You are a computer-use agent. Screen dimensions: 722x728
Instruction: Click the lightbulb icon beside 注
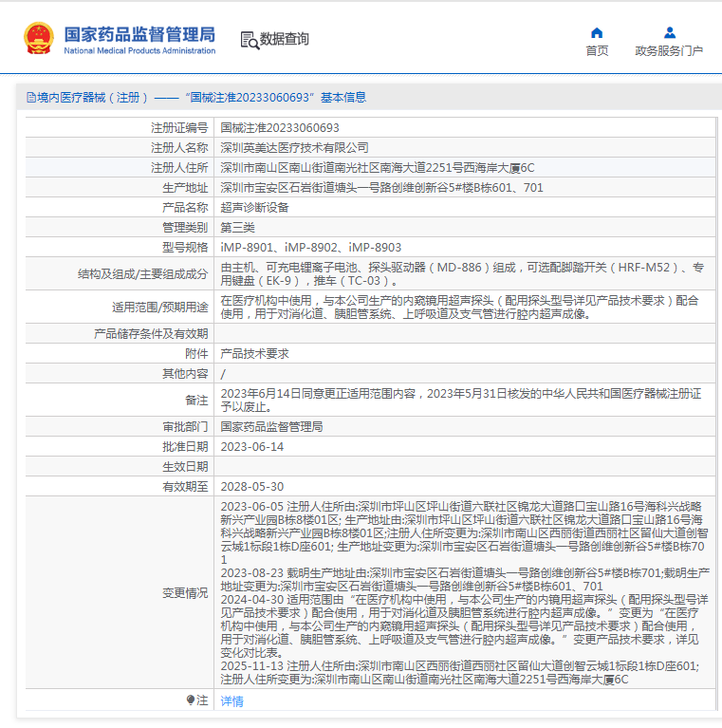click(191, 700)
